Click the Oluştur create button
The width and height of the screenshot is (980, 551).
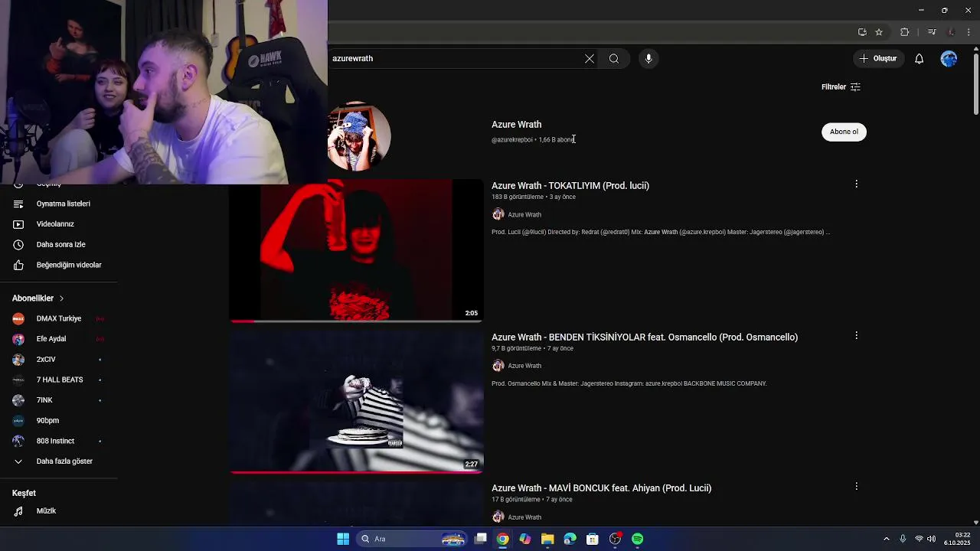point(877,59)
